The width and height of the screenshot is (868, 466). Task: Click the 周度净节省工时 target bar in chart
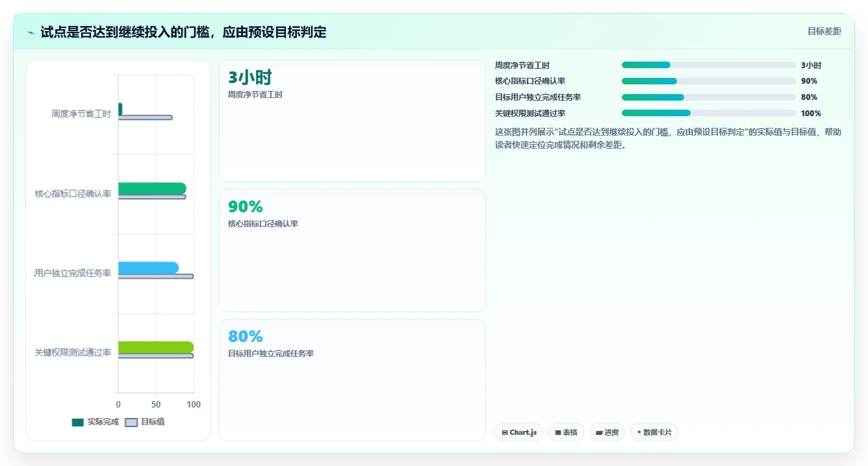[145, 117]
